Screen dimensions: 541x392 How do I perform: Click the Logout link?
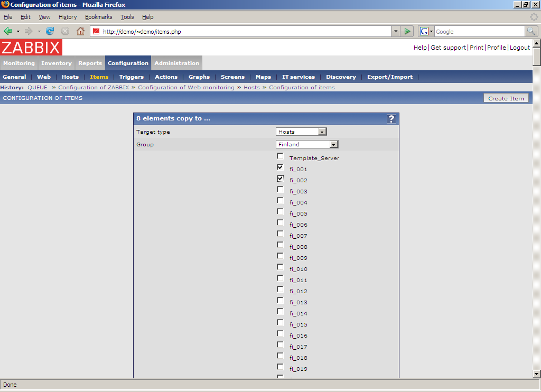pos(520,48)
